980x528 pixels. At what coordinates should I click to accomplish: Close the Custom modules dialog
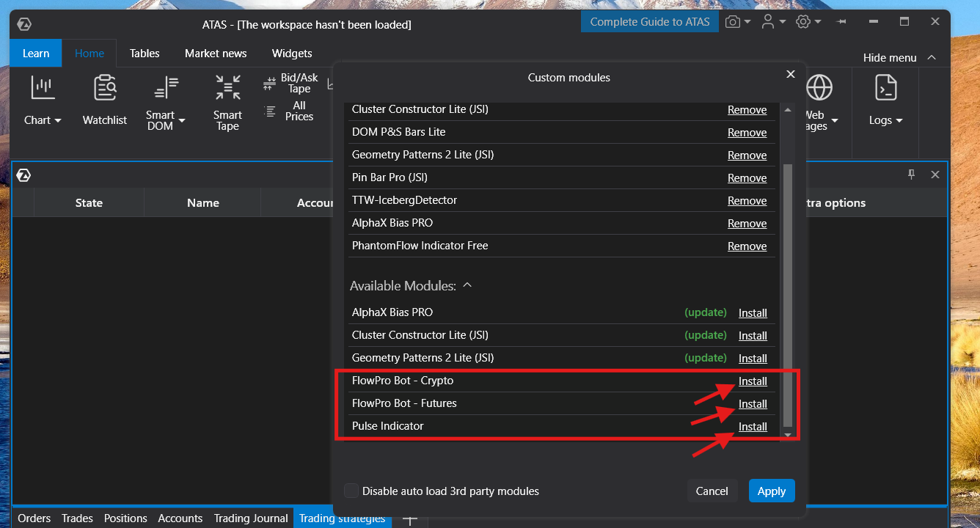click(x=791, y=74)
